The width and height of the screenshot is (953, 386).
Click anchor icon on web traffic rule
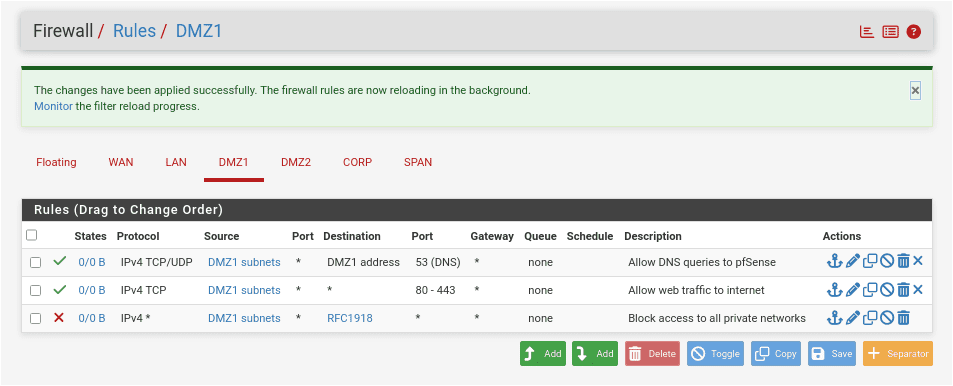pos(834,290)
